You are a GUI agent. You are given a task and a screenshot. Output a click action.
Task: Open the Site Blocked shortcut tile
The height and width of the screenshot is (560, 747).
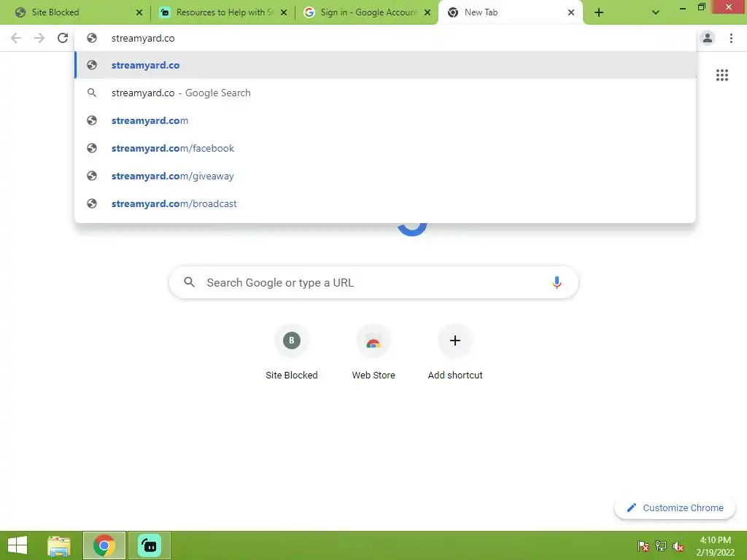[292, 353]
